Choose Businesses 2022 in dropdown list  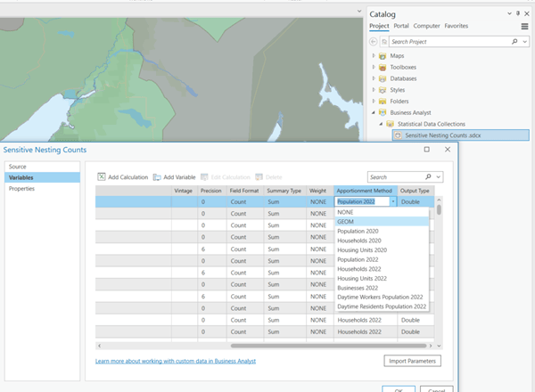(382, 288)
